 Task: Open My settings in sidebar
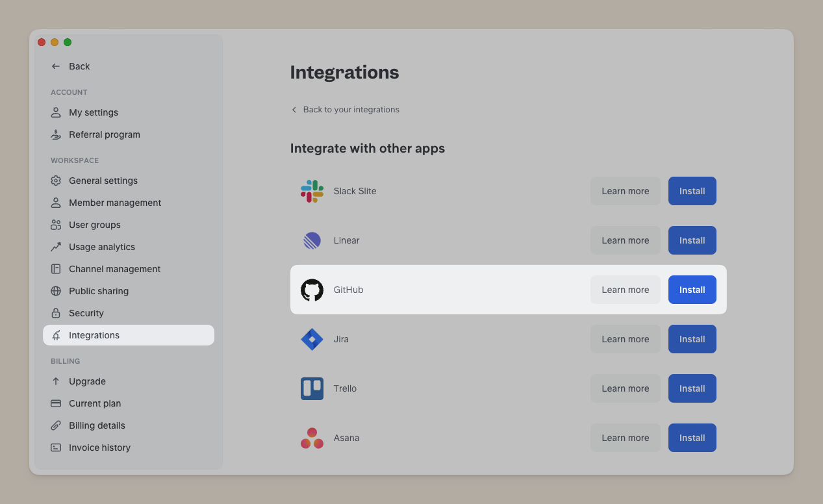(x=129, y=112)
